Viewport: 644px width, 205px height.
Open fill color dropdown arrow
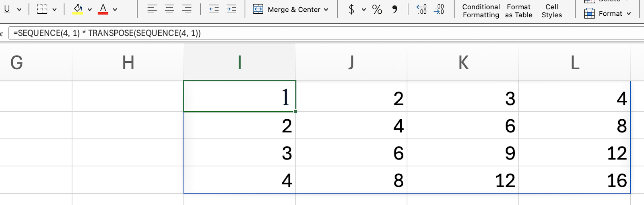(90, 9)
